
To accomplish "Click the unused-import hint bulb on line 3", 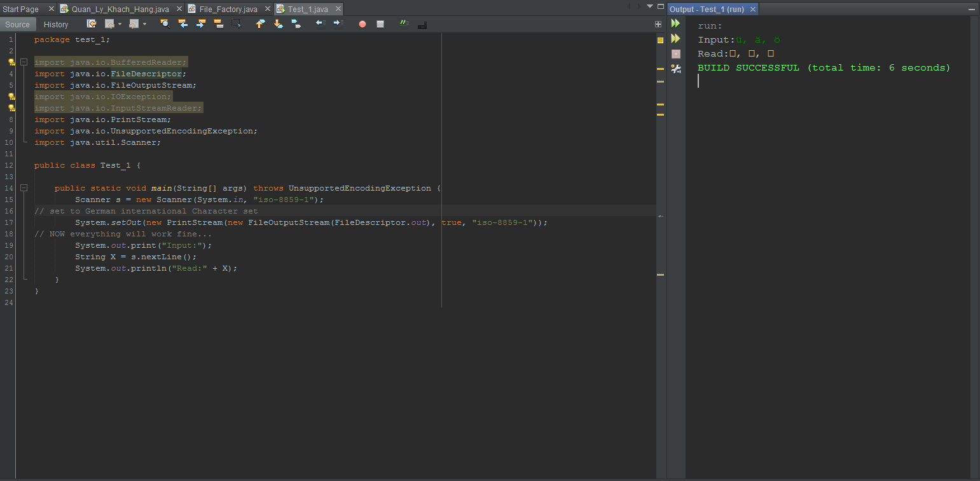I will point(11,62).
